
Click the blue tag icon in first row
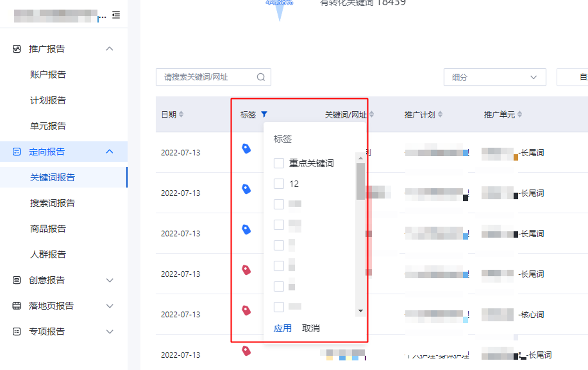(246, 148)
